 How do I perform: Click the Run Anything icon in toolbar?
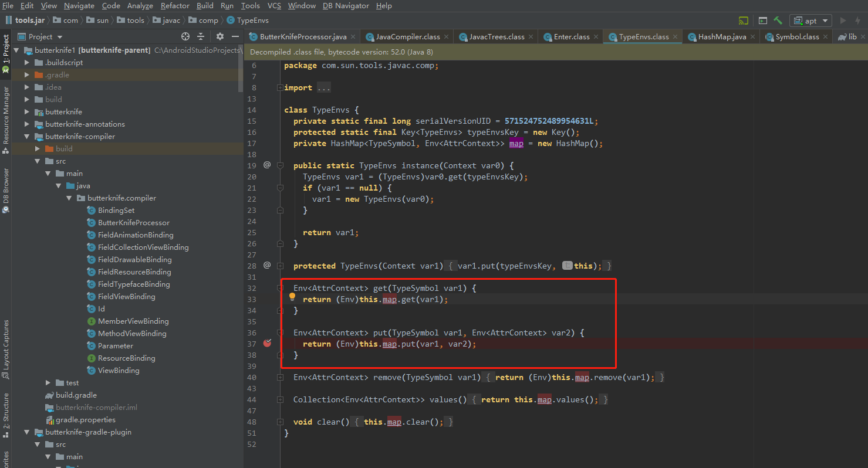pyautogui.click(x=763, y=21)
